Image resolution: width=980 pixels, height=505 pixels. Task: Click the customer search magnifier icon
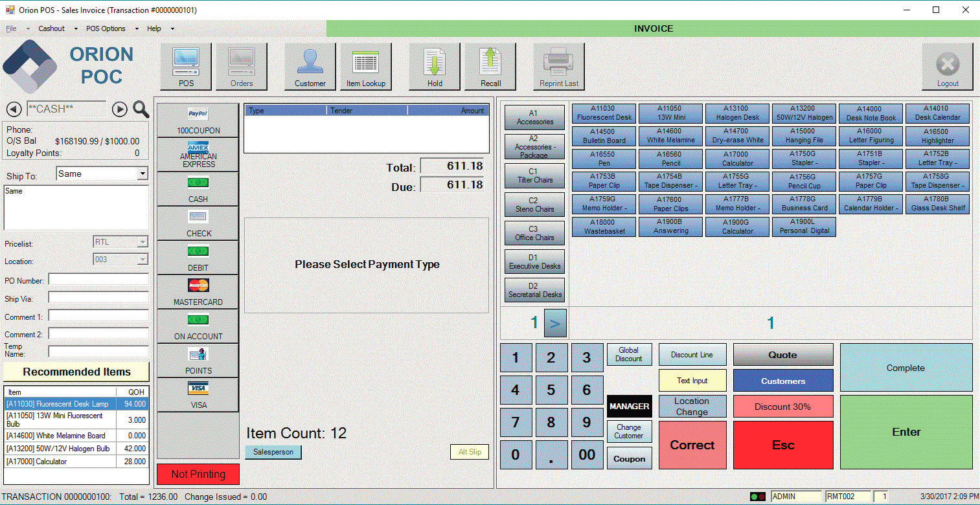pos(141,109)
